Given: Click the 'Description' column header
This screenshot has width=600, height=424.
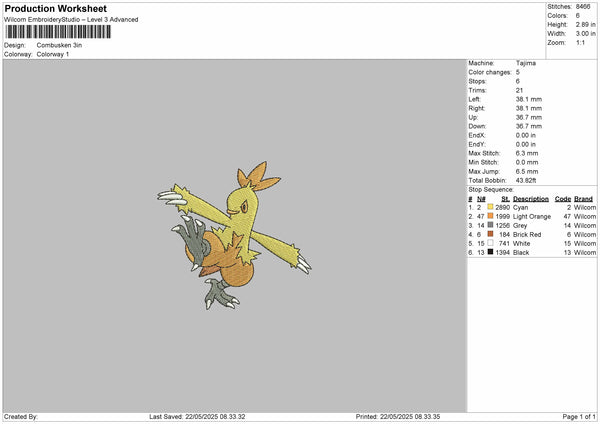Looking at the screenshot, I should click(x=531, y=199).
